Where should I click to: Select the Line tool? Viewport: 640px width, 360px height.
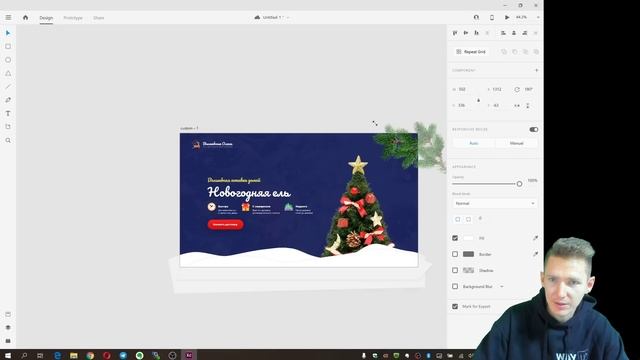click(x=8, y=87)
